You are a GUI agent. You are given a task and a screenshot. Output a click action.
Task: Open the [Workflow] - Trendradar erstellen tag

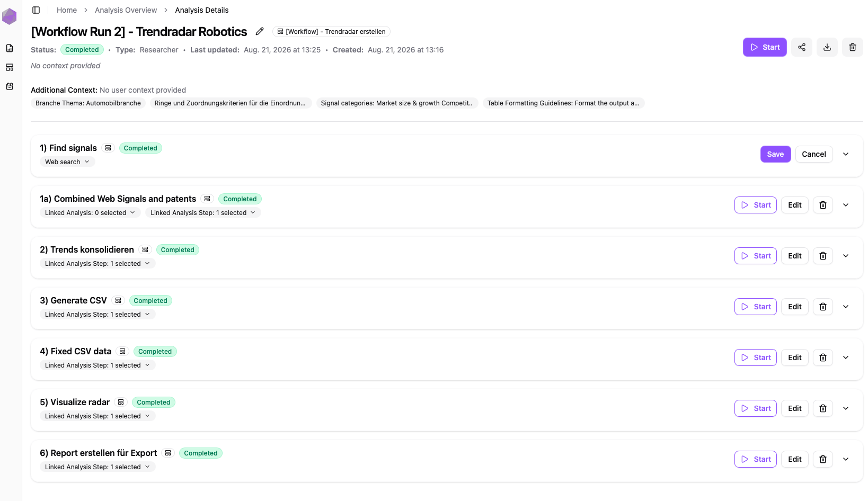[331, 32]
